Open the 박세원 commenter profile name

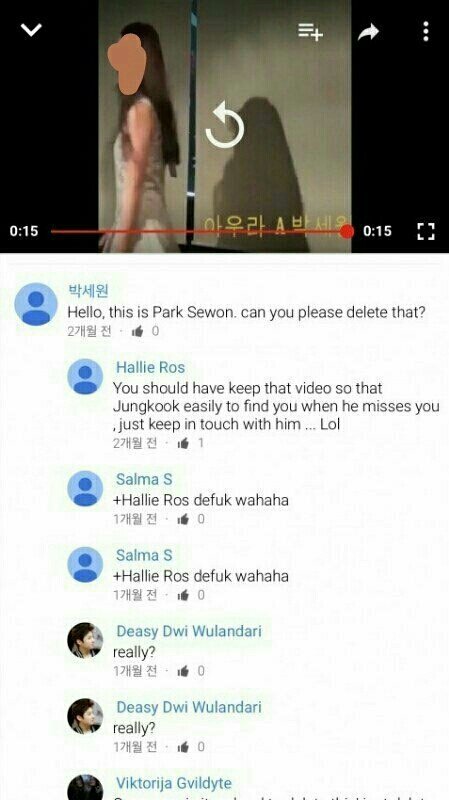tap(88, 291)
